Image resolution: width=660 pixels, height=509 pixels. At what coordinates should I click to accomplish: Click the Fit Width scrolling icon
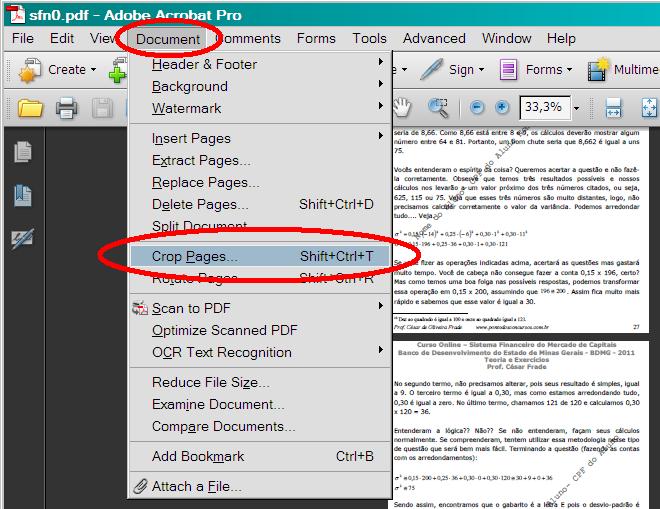pyautogui.click(x=614, y=107)
